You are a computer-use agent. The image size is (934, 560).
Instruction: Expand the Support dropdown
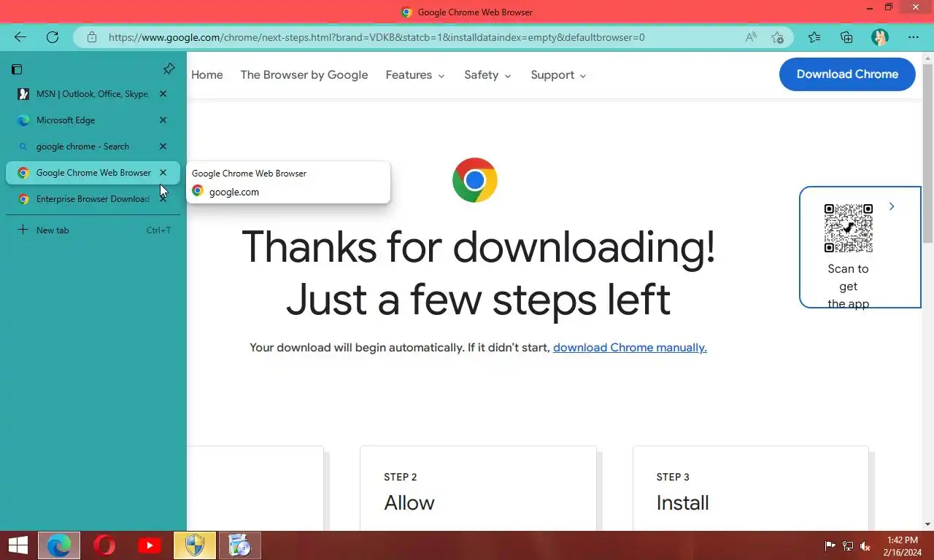click(558, 75)
